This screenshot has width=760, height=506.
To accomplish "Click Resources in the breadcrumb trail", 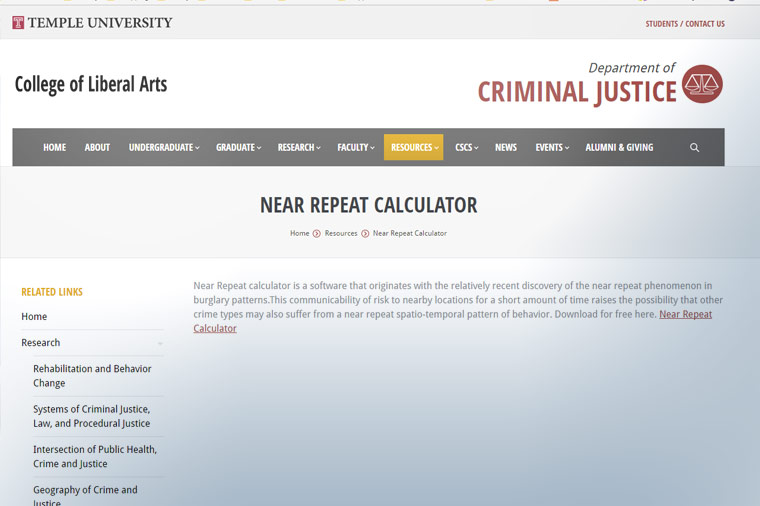I will [341, 233].
